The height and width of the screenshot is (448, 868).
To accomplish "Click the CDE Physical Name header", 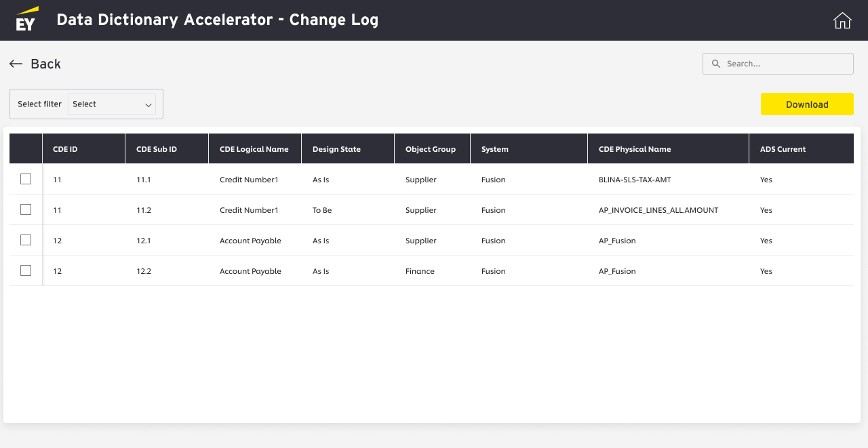I will coord(635,149).
